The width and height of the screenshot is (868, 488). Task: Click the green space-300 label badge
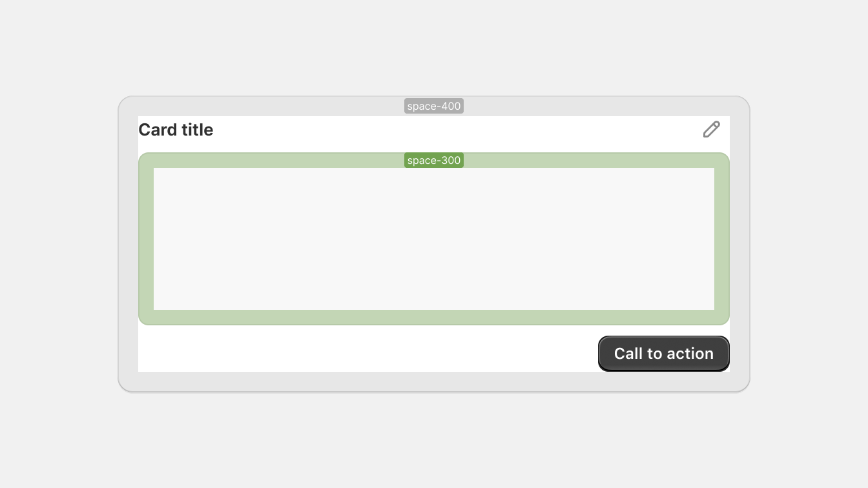pyautogui.click(x=434, y=160)
